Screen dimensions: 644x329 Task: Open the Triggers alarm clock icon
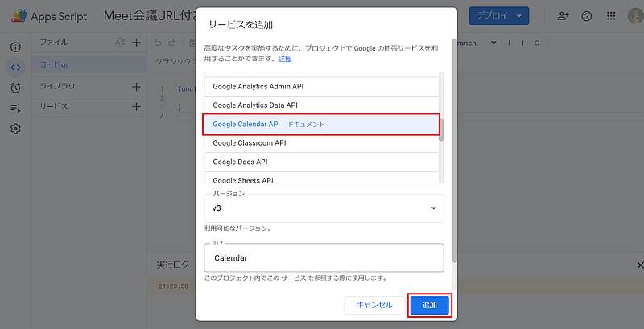coord(15,88)
